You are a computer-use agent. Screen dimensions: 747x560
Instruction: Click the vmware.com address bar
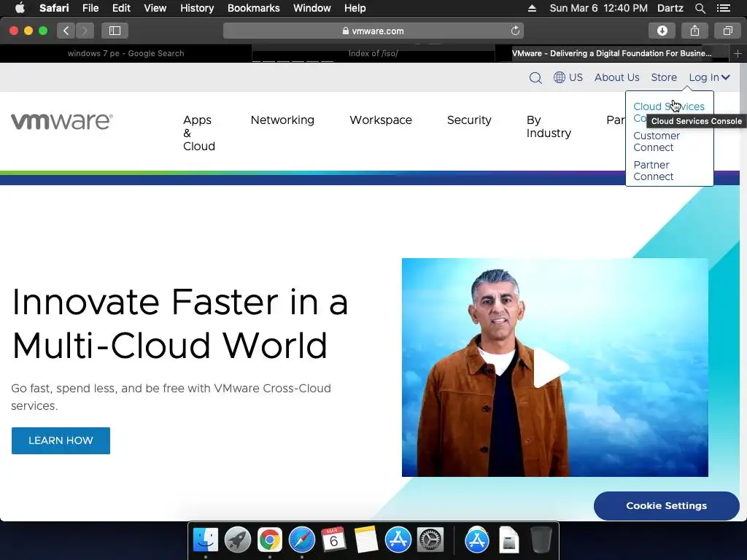[x=373, y=31]
